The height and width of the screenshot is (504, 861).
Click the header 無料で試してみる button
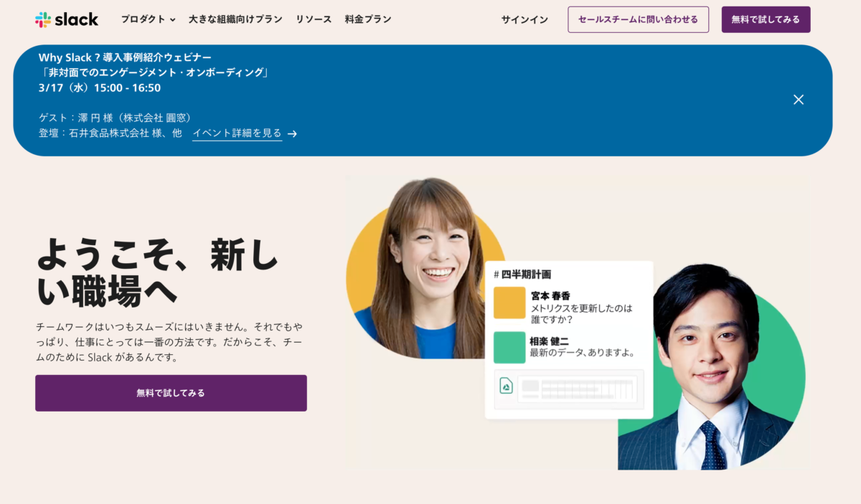(766, 19)
